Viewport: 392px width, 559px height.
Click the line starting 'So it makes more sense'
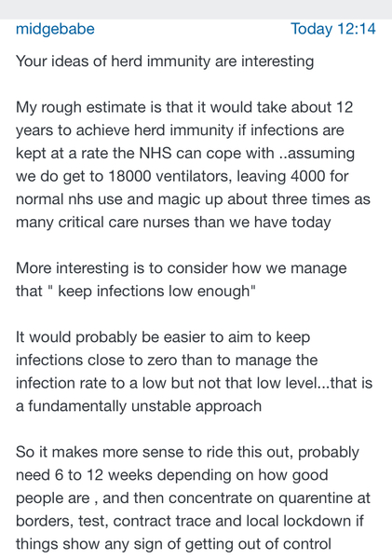tap(187, 453)
